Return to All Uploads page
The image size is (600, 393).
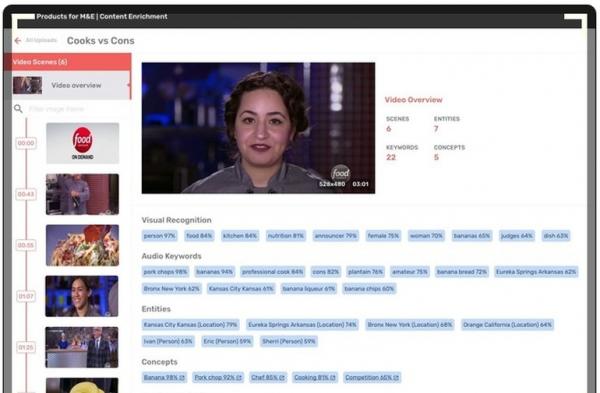pos(41,40)
